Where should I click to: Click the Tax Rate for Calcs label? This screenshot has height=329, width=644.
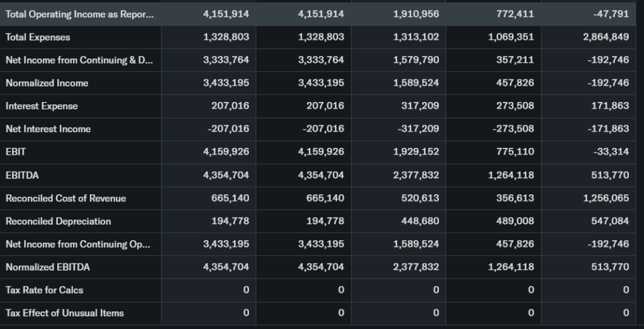tap(44, 290)
